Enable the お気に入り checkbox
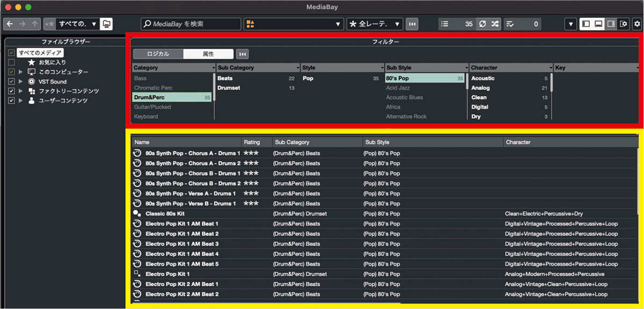This screenshot has height=309, width=644. pyautogui.click(x=11, y=62)
